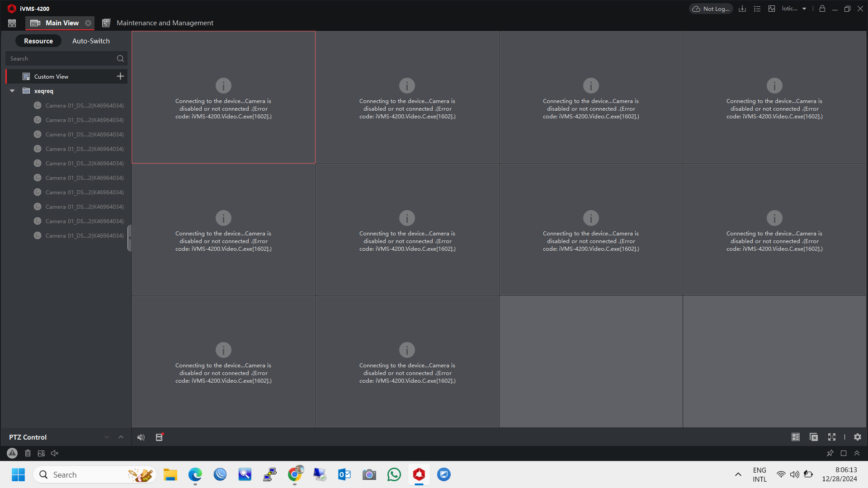868x488 pixels.
Task: Clear alarms with the trash icon
Action: (x=28, y=453)
